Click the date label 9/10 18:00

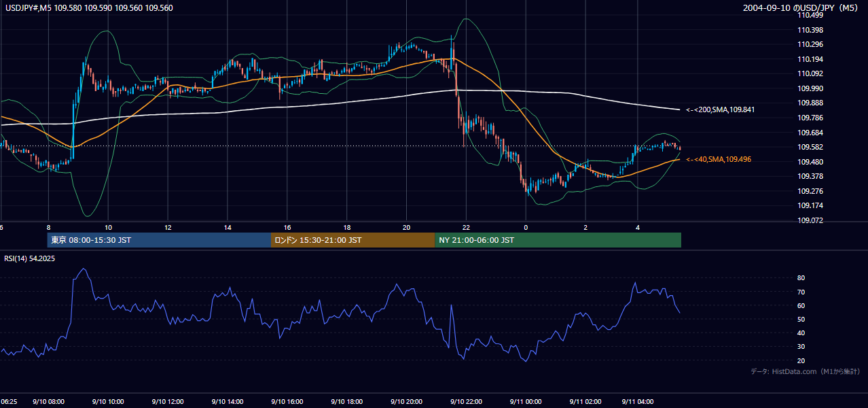(347, 402)
